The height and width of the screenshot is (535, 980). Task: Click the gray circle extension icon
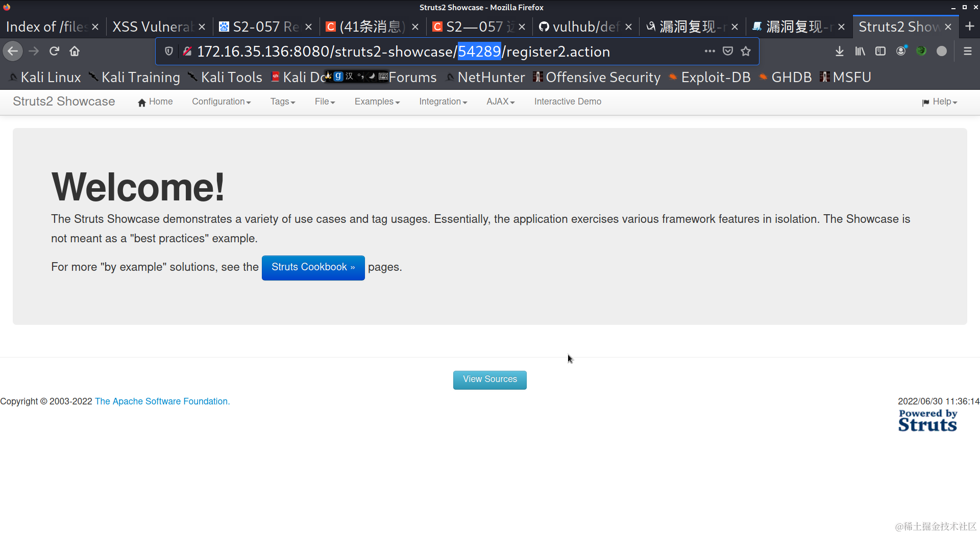pyautogui.click(x=942, y=51)
